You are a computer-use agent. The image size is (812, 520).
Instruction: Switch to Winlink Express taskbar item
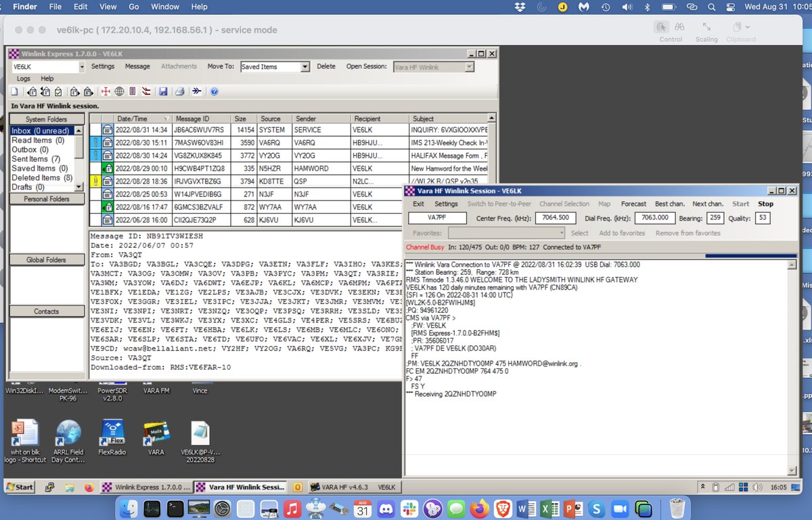click(147, 487)
